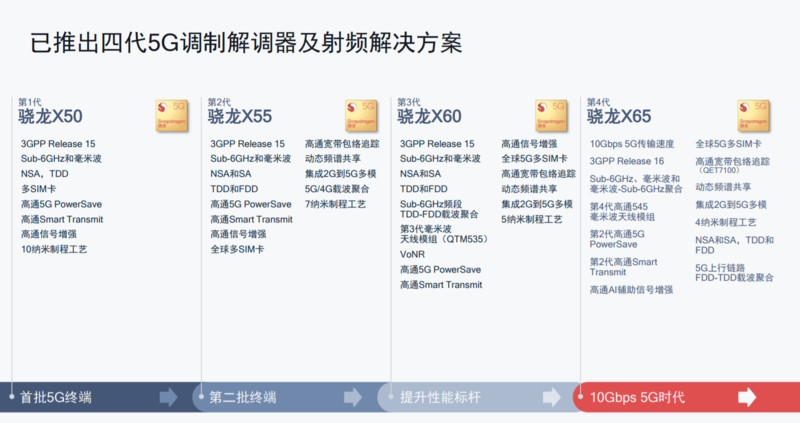This screenshot has height=423, width=800.
Task: Click the 第4代 label above 骁龙X65
Action: coord(598,102)
